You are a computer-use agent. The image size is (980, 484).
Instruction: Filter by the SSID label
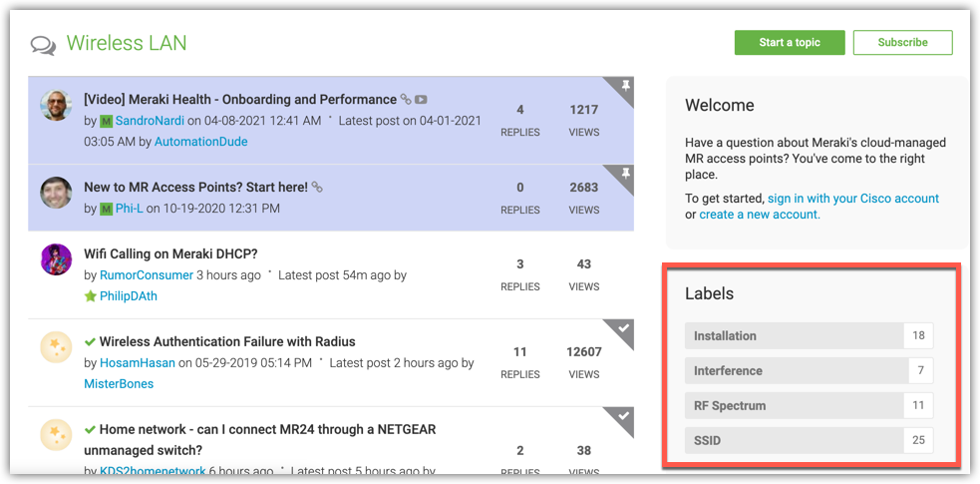[x=795, y=441]
